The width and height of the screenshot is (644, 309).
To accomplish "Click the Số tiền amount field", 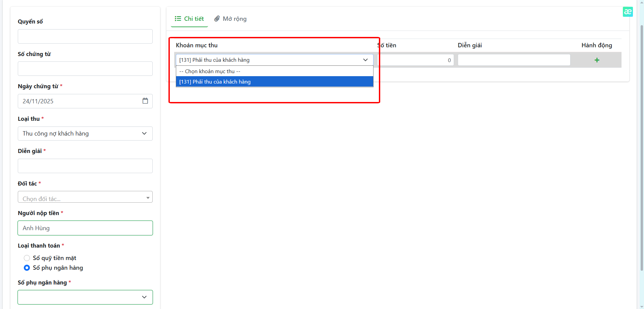I will 415,60.
